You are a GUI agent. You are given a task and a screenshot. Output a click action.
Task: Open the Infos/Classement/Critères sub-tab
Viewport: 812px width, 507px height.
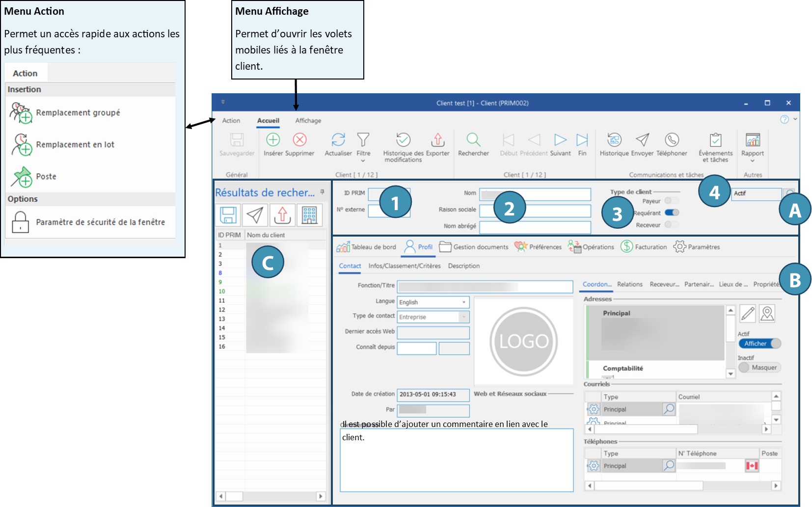tap(404, 266)
